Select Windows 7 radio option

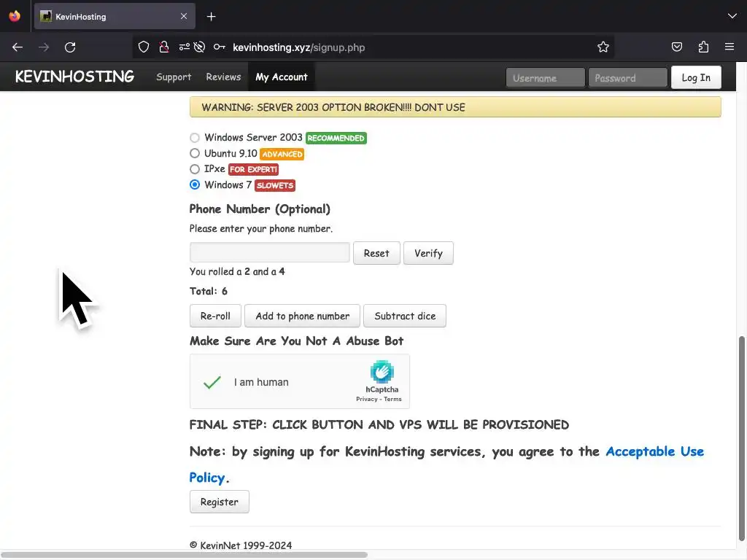[x=194, y=184]
